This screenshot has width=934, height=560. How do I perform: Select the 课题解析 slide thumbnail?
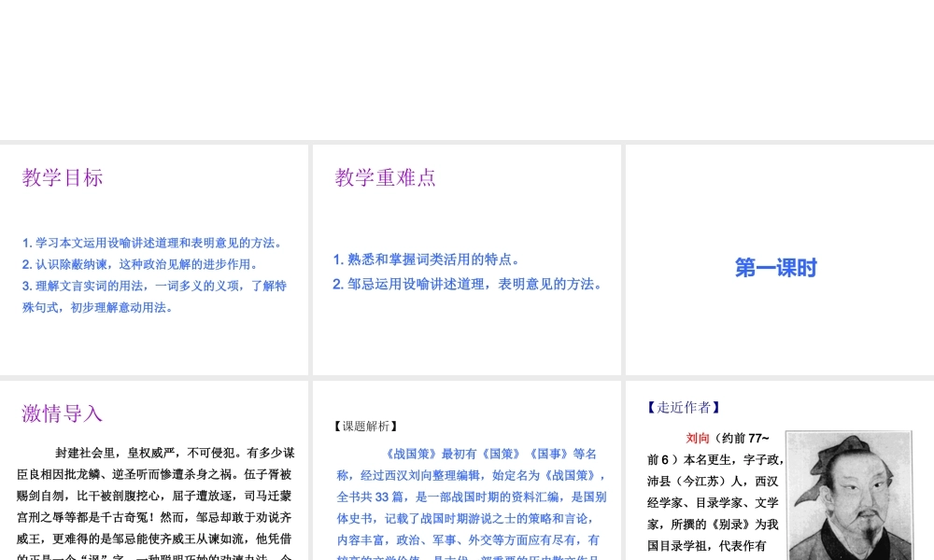click(466, 470)
